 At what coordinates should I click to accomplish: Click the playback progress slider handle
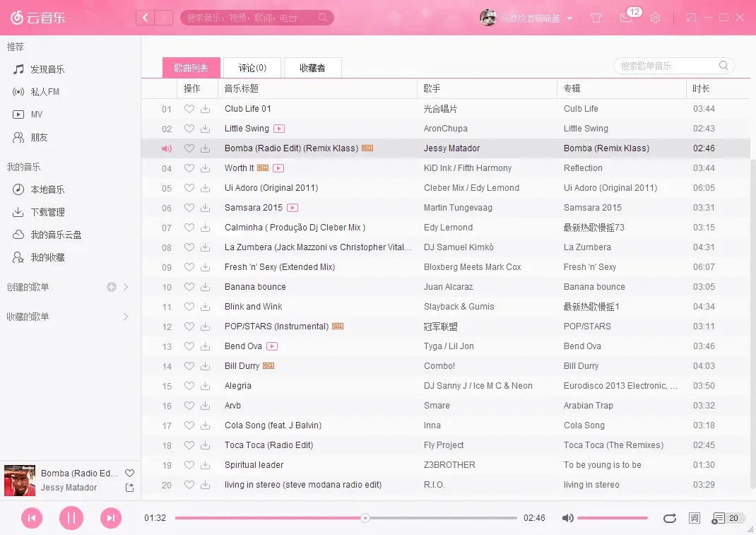point(365,518)
